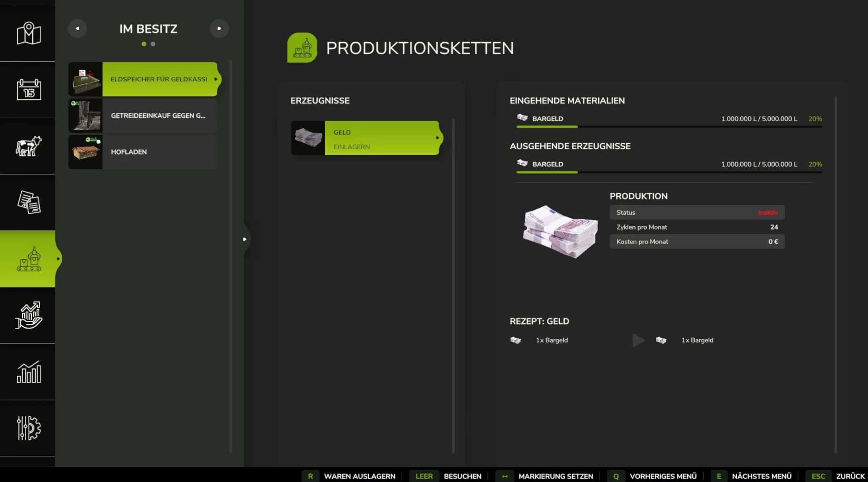Click Bargeld incoming materials fill bar
This screenshot has width=868, height=482.
click(668, 127)
